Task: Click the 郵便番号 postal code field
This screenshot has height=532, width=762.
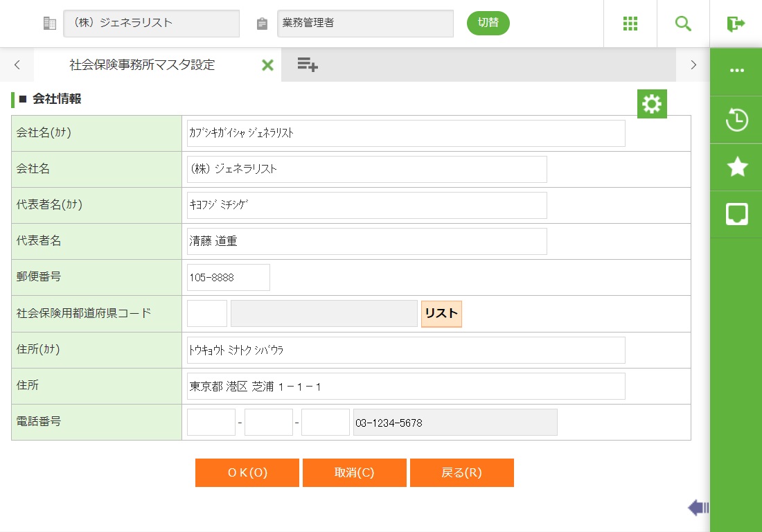Action: pos(228,278)
